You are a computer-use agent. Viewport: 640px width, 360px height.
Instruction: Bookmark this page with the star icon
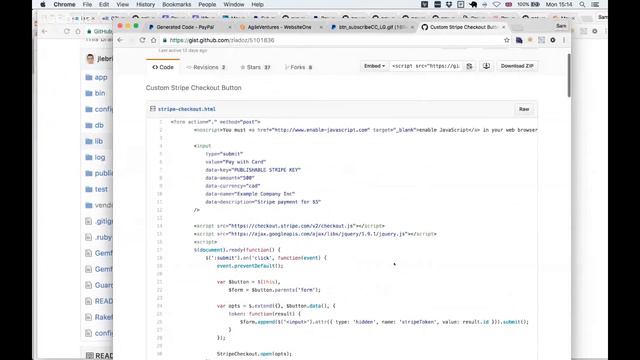pyautogui.click(x=507, y=40)
